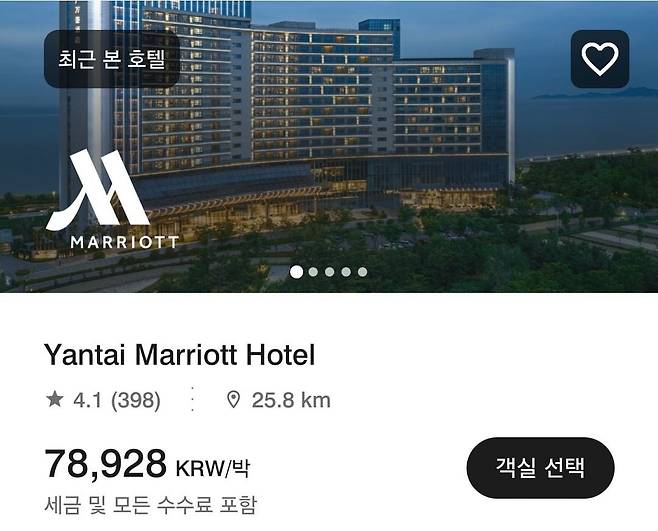Image resolution: width=658 pixels, height=531 pixels.
Task: Click the 25.8 km distance label
Action: [291, 400]
